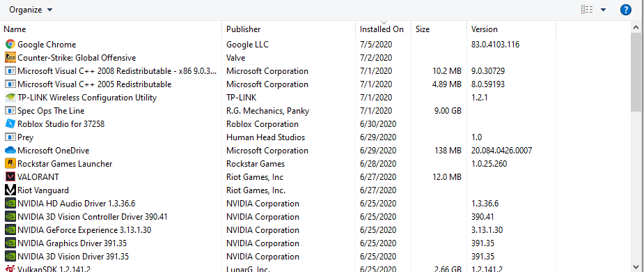Select TP-LINK Wireless Configuration Utility name

pyautogui.click(x=87, y=98)
